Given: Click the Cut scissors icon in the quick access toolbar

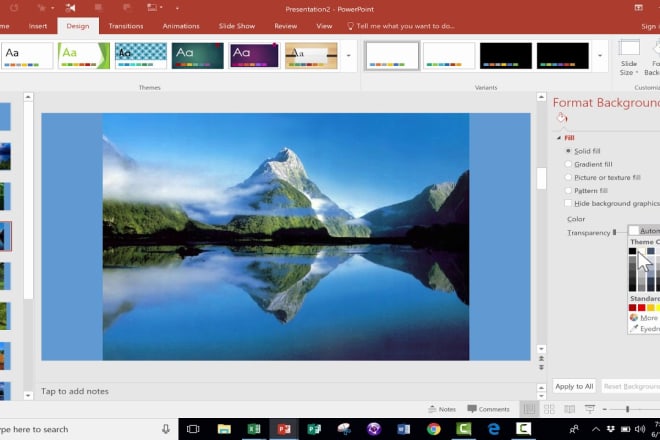Looking at the screenshot, I should tap(70, 8).
